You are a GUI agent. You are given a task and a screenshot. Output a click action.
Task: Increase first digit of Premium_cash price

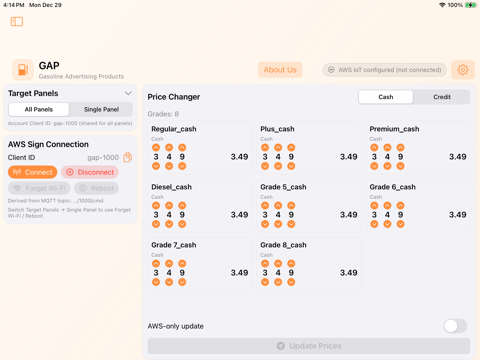tap(374, 147)
